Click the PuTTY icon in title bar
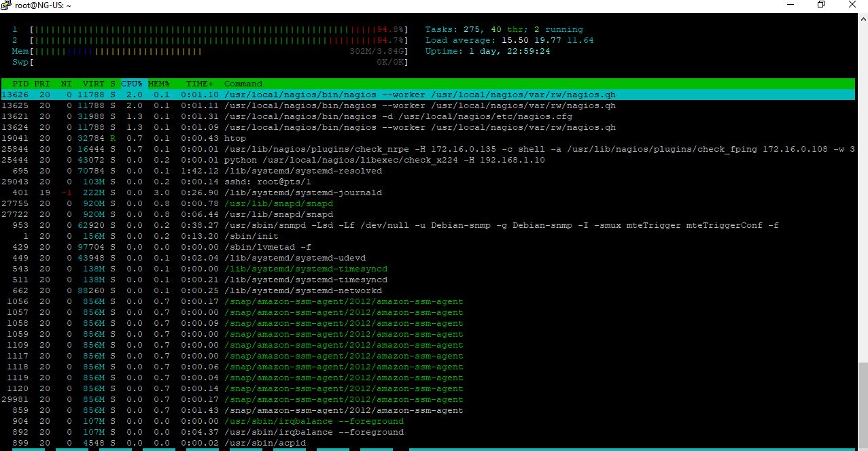Image resolution: width=868 pixels, height=451 pixels. click(x=7, y=5)
